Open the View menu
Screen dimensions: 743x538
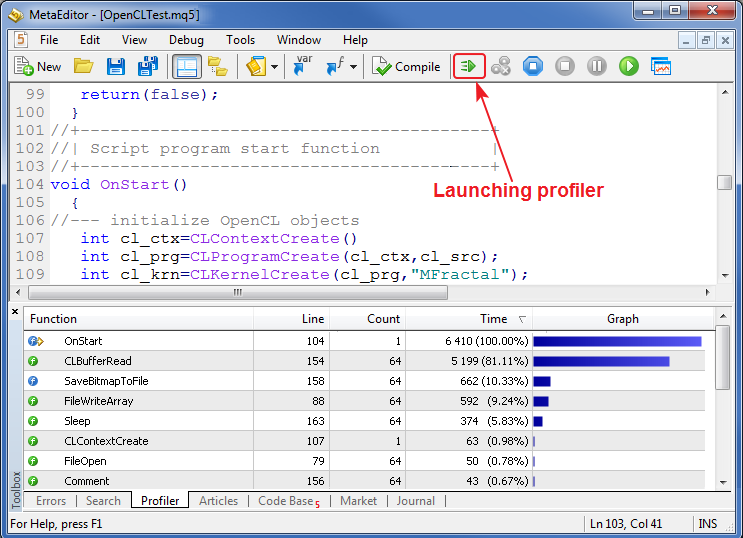[134, 40]
